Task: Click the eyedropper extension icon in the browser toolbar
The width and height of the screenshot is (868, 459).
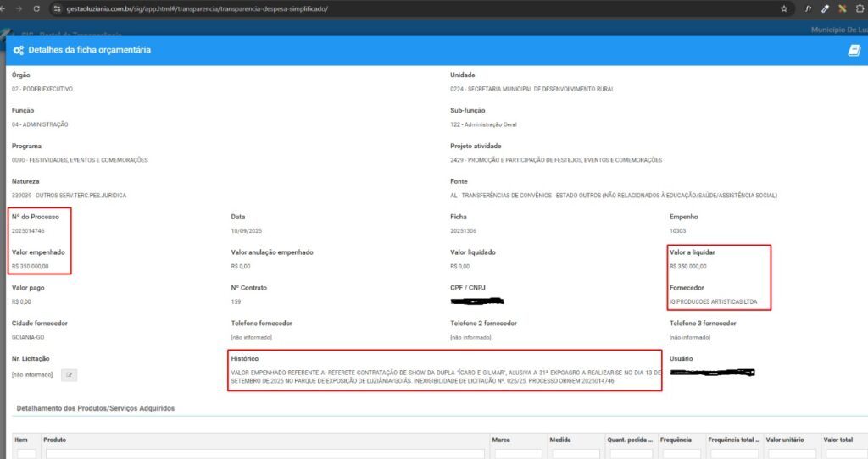Action: click(825, 8)
